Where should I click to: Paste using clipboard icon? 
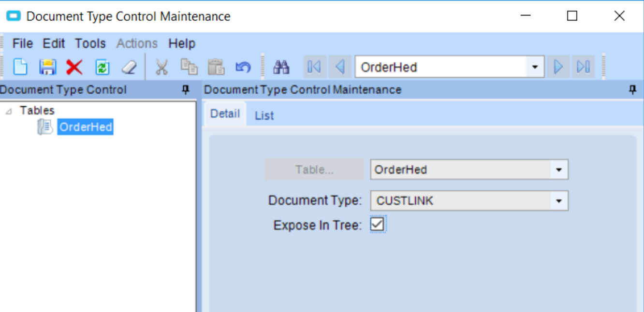pos(216,67)
